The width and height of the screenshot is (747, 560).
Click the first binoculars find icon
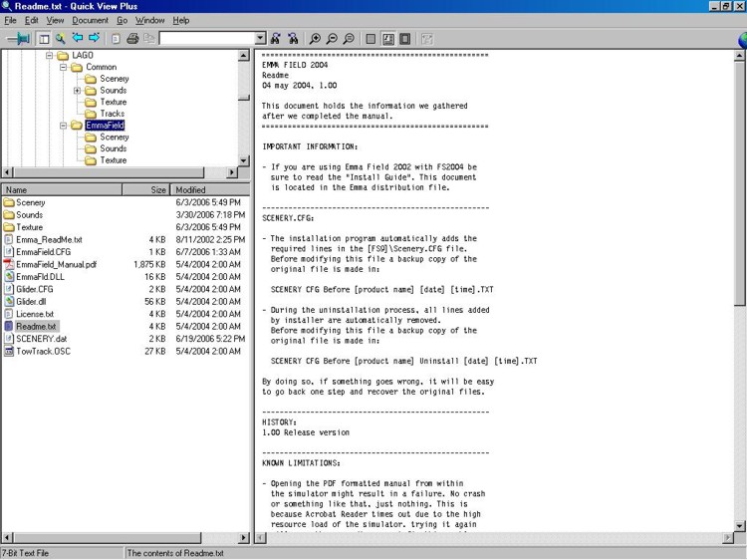(275, 39)
